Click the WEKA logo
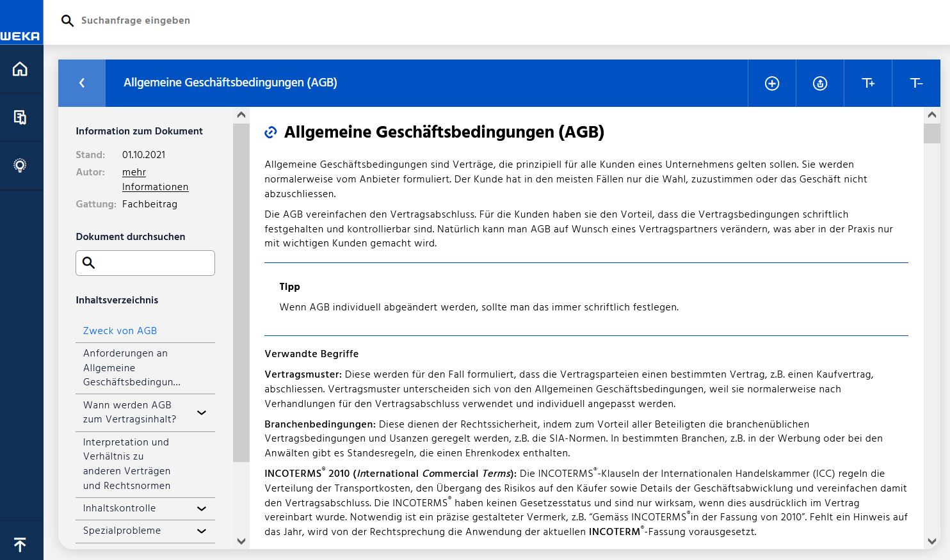The height and width of the screenshot is (560, 950). tap(20, 36)
